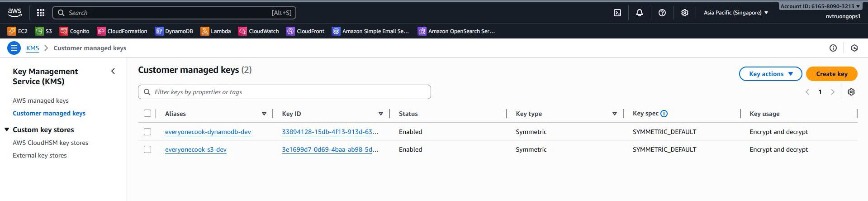Sort by the Key ID column arrow
This screenshot has height=201, width=868.
(381, 114)
